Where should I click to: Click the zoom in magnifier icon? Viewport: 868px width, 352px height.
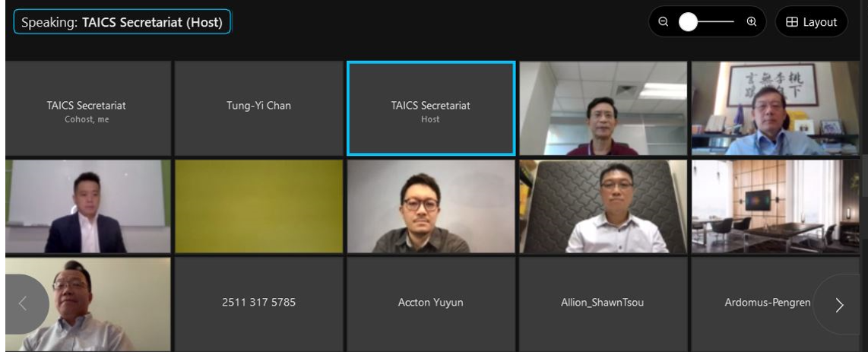(x=751, y=21)
